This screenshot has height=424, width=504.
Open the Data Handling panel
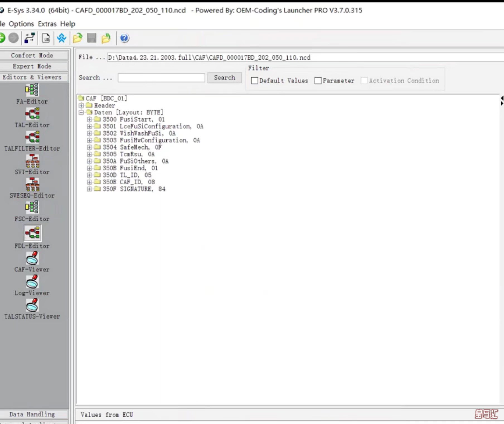(x=34, y=414)
